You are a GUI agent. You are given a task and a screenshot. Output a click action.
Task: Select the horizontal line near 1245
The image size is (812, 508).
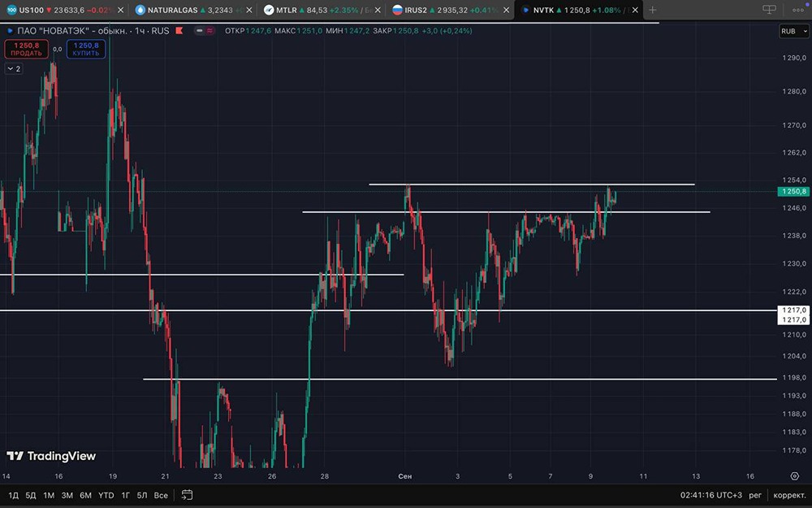point(506,211)
